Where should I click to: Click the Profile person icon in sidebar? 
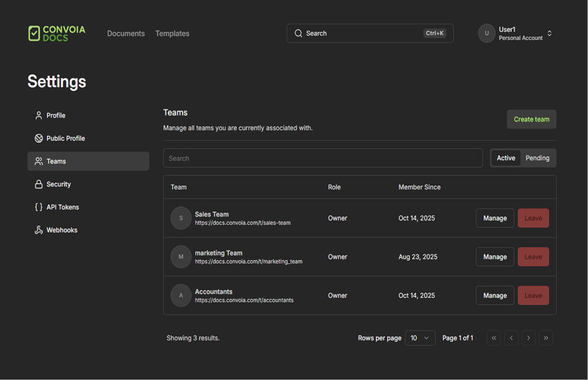tap(38, 116)
